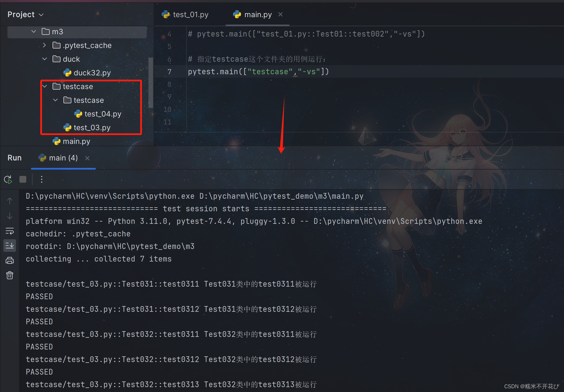Click the Print console output icon
Viewport: 564px width, 392px height.
click(10, 260)
